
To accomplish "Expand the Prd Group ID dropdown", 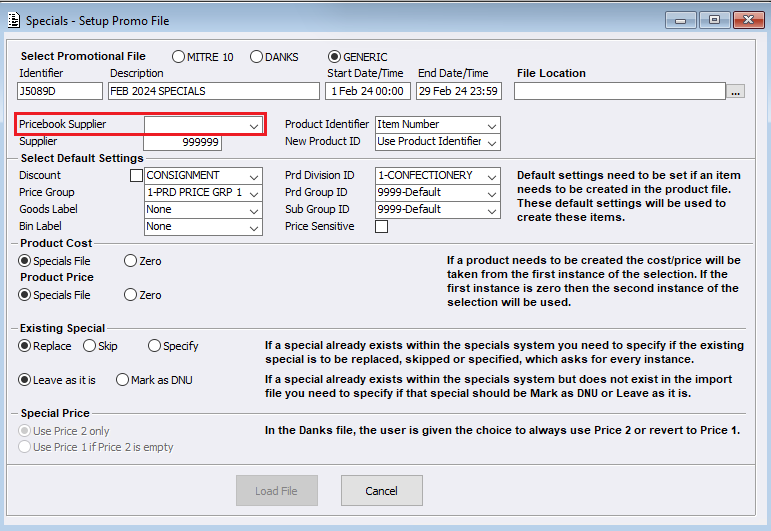I will point(438,193).
